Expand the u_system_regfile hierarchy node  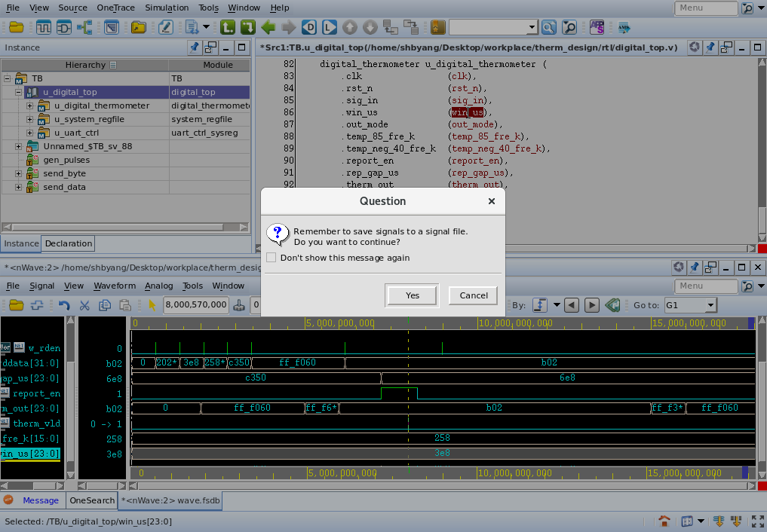31,119
